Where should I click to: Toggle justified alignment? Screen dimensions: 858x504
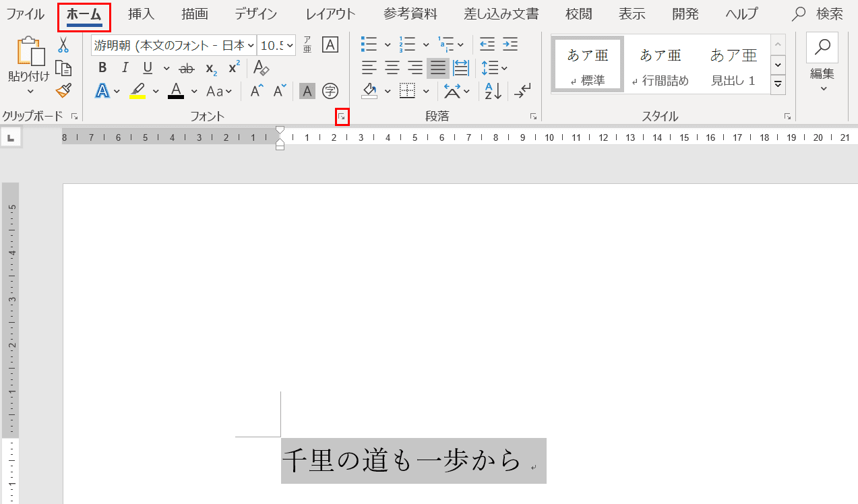438,68
